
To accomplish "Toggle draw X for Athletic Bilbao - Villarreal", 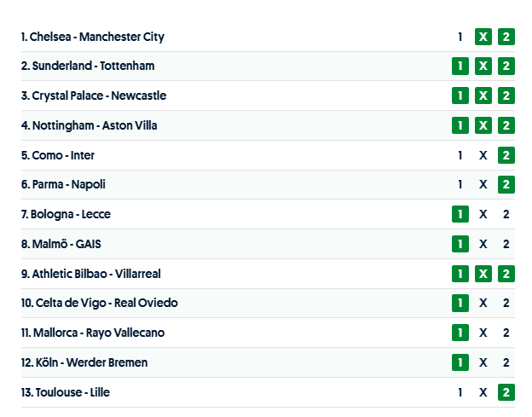I will 483,274.
